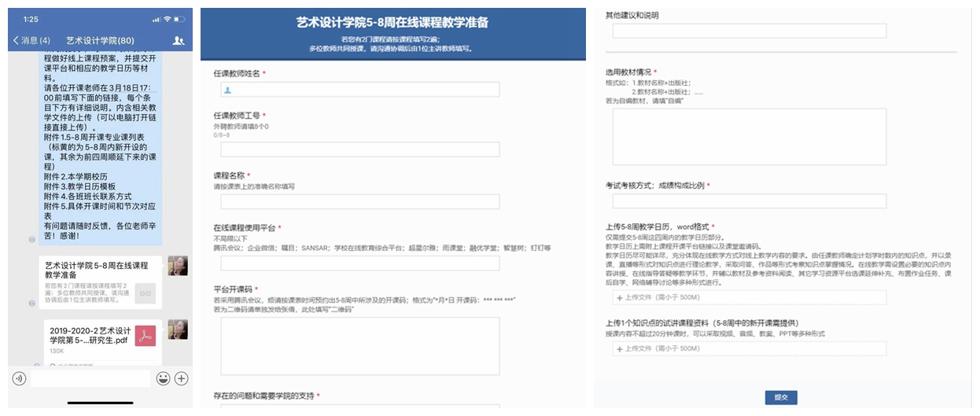Tap the plus icon for more attachments
Viewport: 980px width, 416px height.
[x=181, y=378]
